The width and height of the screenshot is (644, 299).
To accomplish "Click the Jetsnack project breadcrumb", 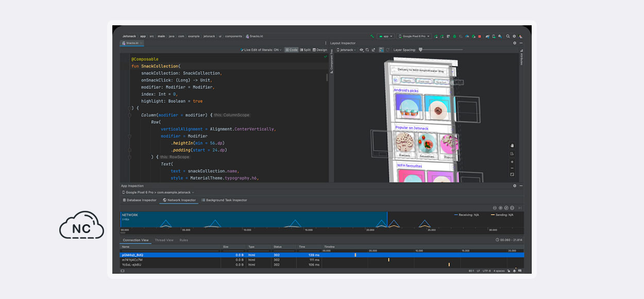I will pos(128,36).
